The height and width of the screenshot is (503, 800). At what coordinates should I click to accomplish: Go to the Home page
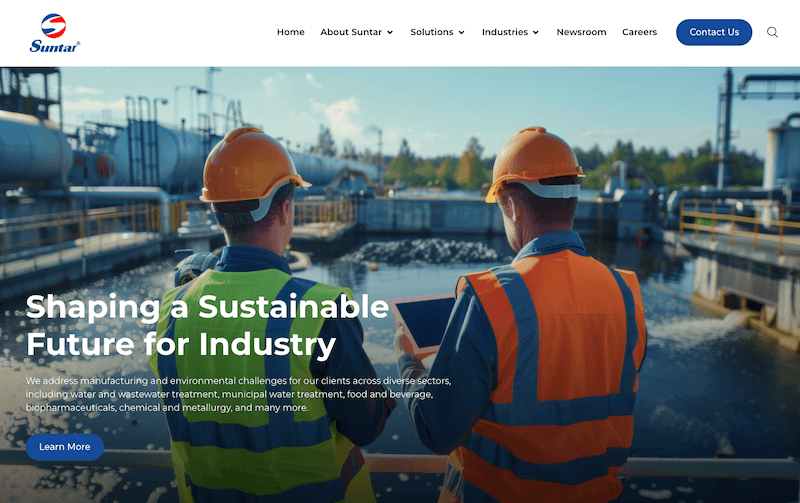point(290,32)
